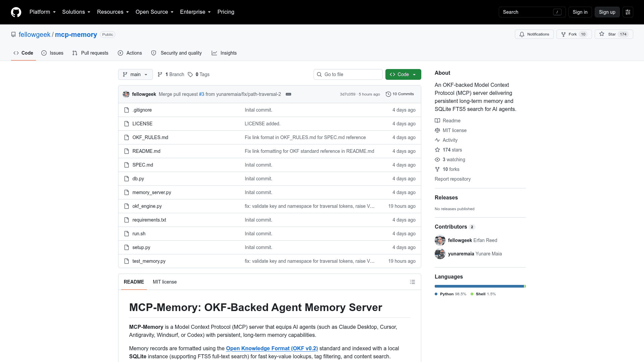Star the mcp-memory repository
The image size is (644, 362).
point(613,34)
